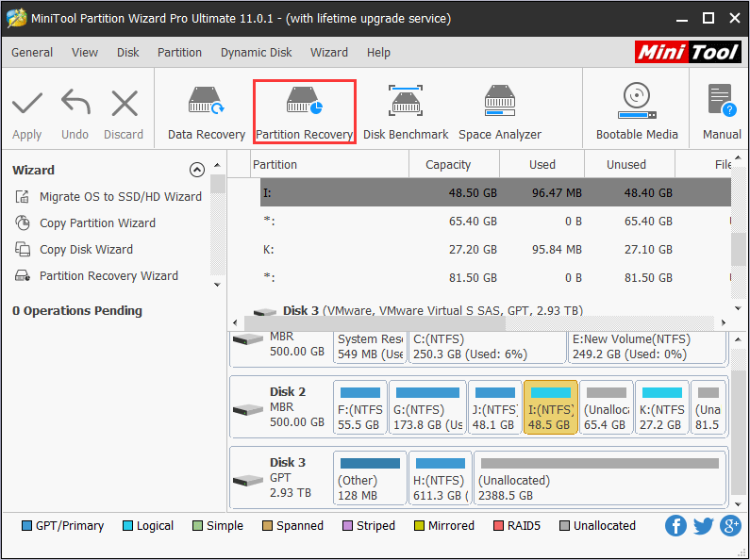750x560 pixels.
Task: Click Migrate OS to SSD/HD Wizard link
Action: click(121, 196)
